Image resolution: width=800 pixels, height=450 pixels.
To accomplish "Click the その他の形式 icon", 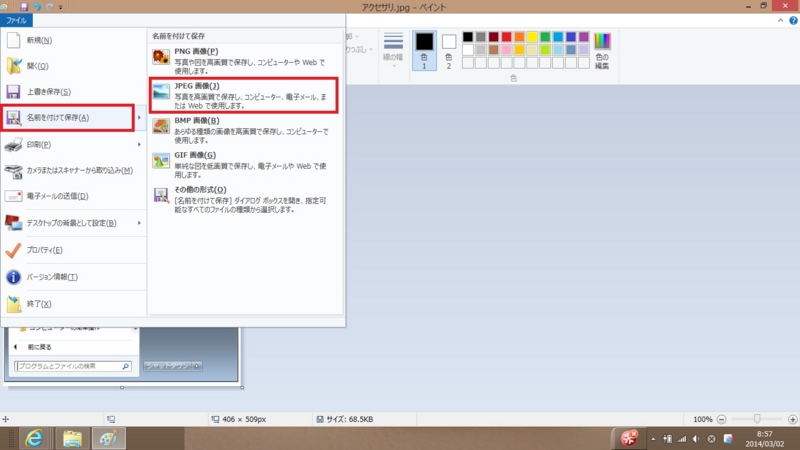I will pos(161,195).
